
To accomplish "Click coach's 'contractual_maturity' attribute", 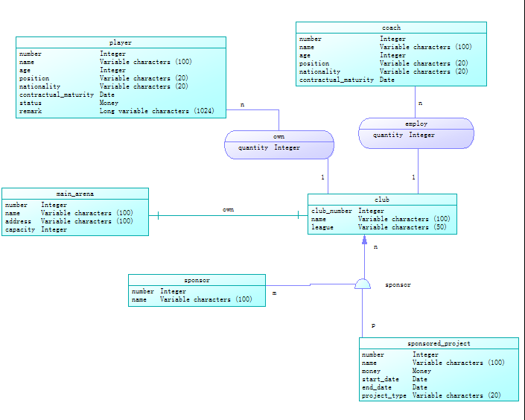I will coord(337,80).
